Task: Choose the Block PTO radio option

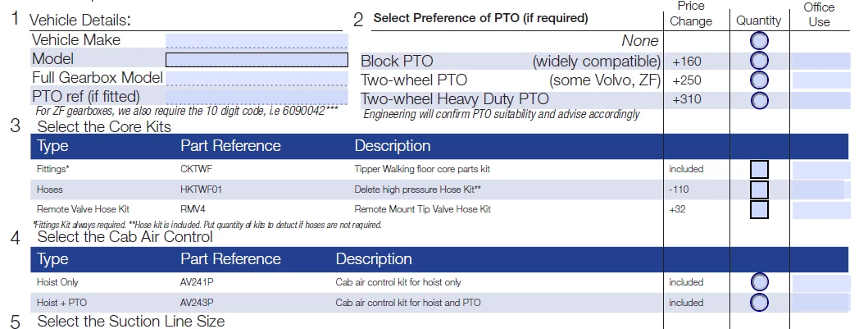Action: point(759,61)
